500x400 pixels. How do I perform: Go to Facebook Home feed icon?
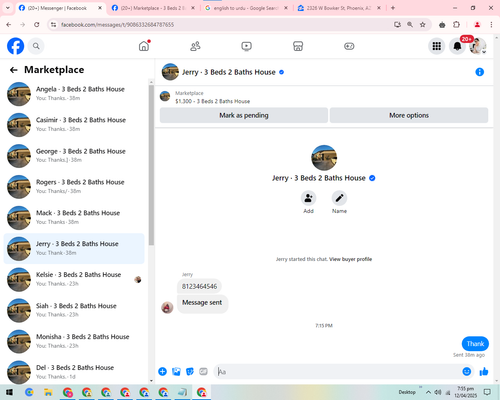(144, 46)
